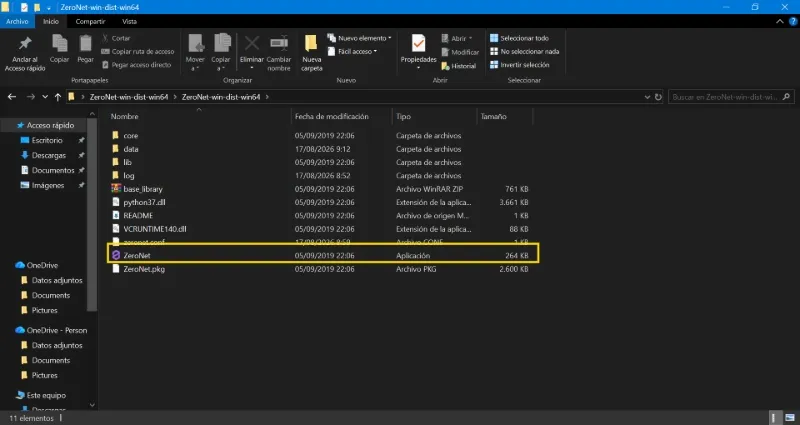
Task: Open the blue help question icon
Action: [793, 21]
